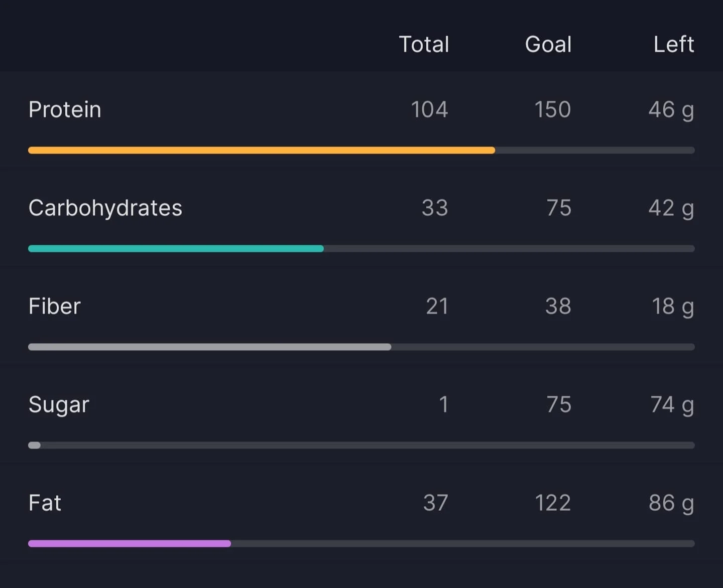Click the Protein goal value 150
The width and height of the screenshot is (723, 588).
pos(552,109)
